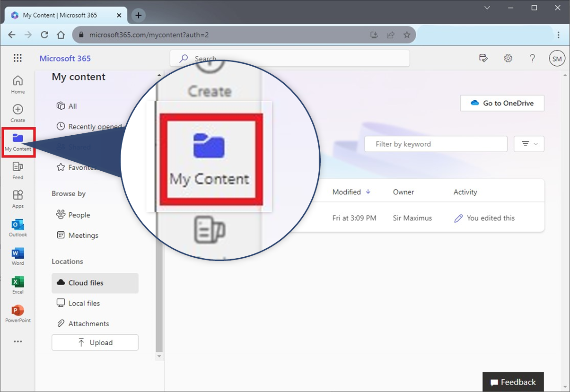Launch Word from the left rail
The image size is (570, 392).
click(18, 256)
